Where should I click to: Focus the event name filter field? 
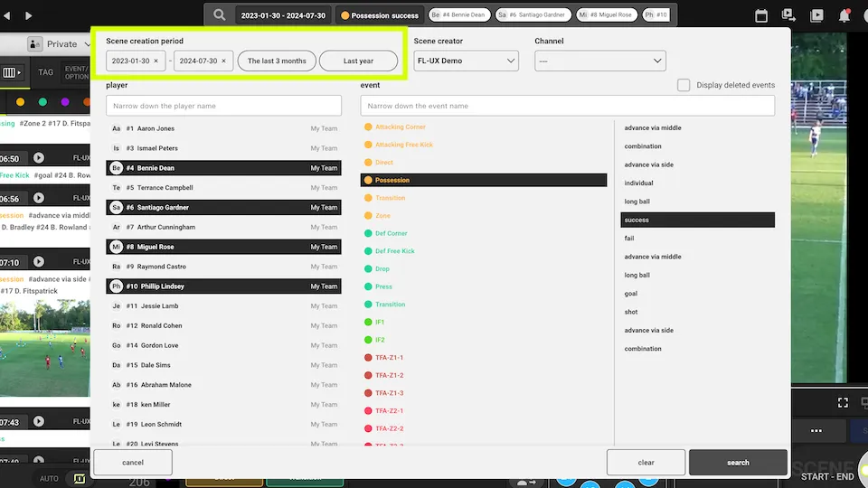point(568,106)
